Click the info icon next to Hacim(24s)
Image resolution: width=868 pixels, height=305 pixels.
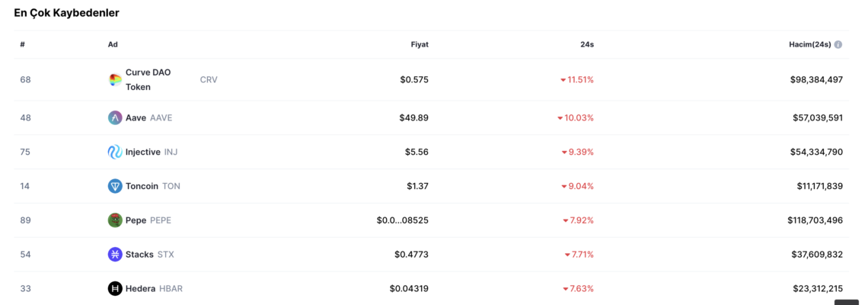click(x=838, y=44)
